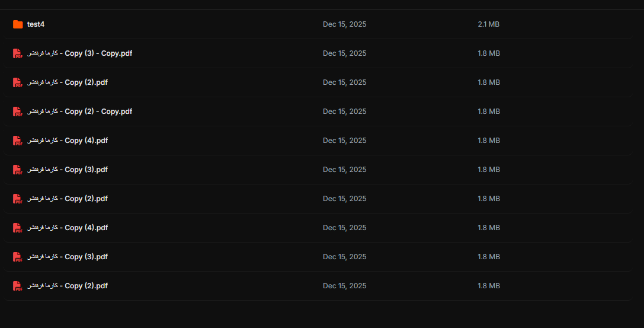Click the orange test4 folder icon

click(18, 24)
